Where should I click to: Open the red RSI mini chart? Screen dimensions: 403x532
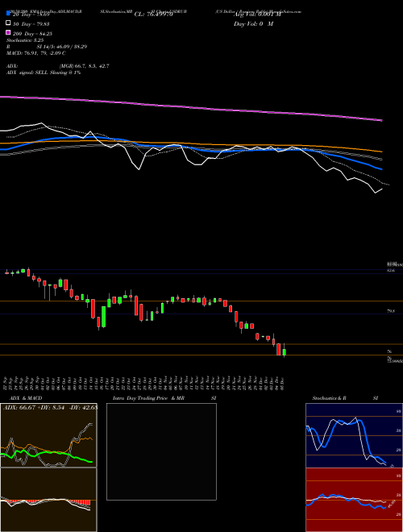point(354,500)
